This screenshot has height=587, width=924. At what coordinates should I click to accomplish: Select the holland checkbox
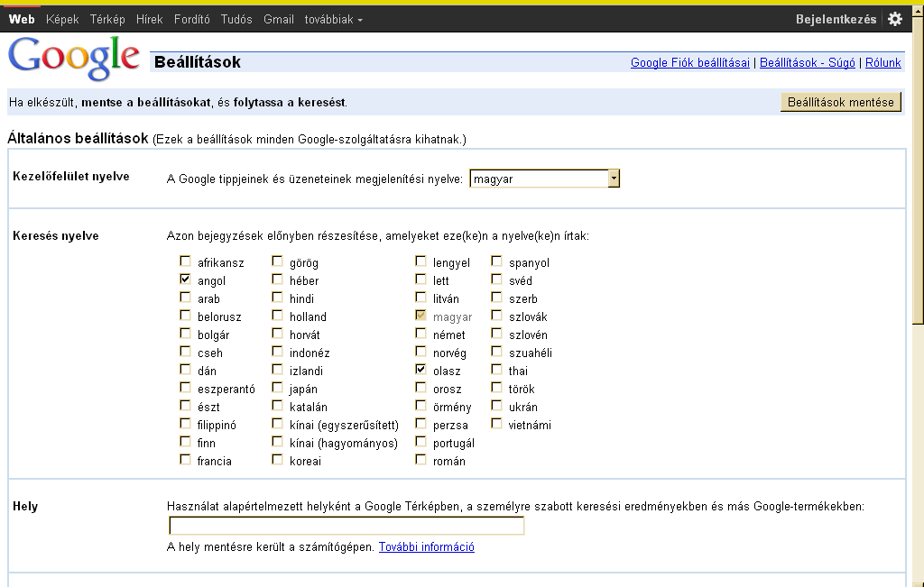tap(277, 315)
